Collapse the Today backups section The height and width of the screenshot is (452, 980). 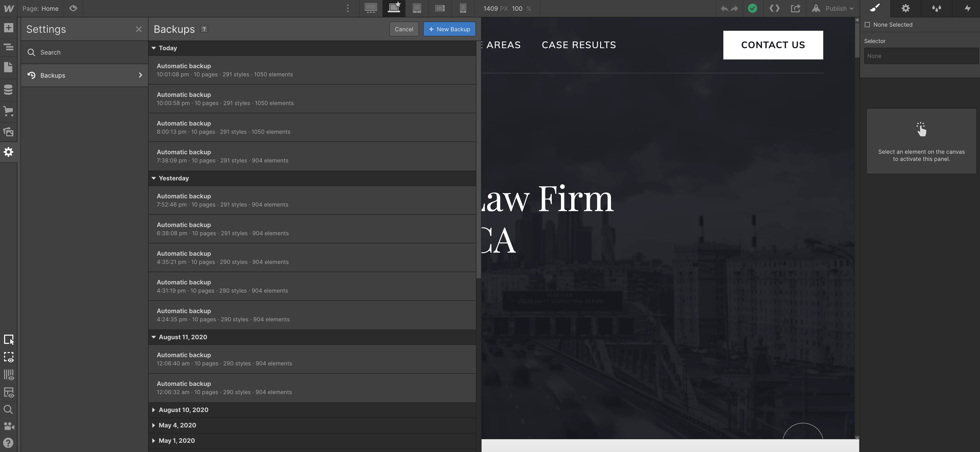pos(154,48)
